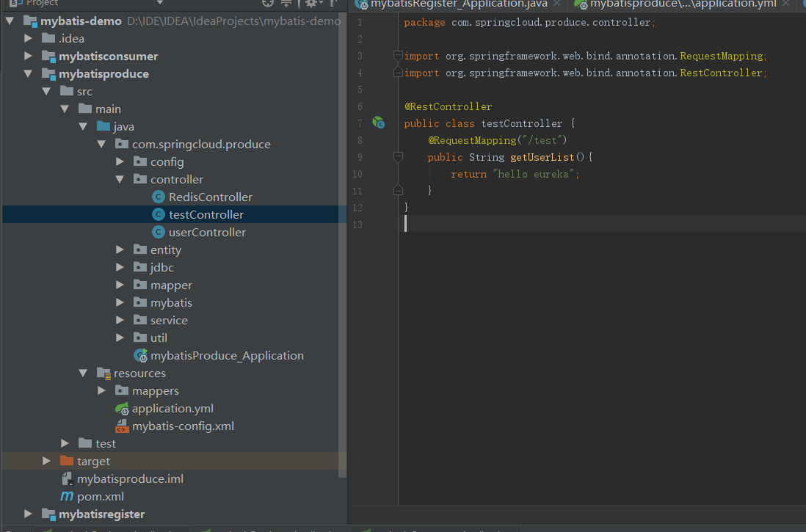Expand the jdbc package arrow
The width and height of the screenshot is (806, 532).
click(x=120, y=267)
